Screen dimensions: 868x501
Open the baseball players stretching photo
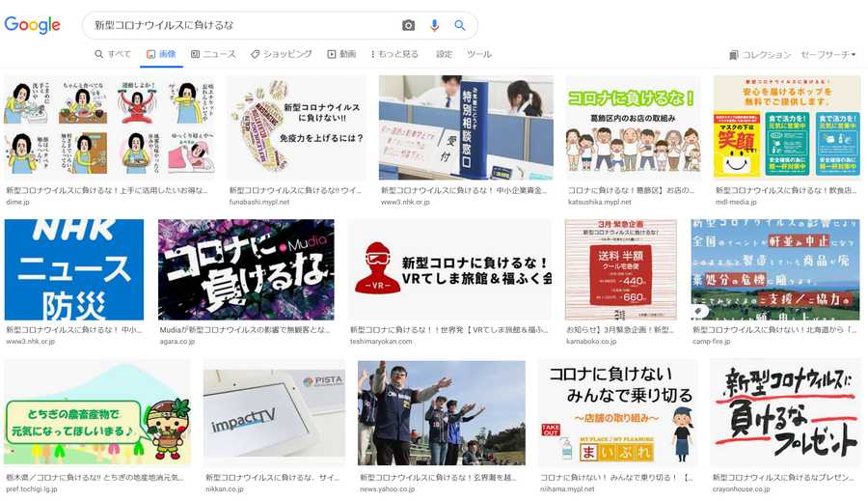(x=442, y=412)
